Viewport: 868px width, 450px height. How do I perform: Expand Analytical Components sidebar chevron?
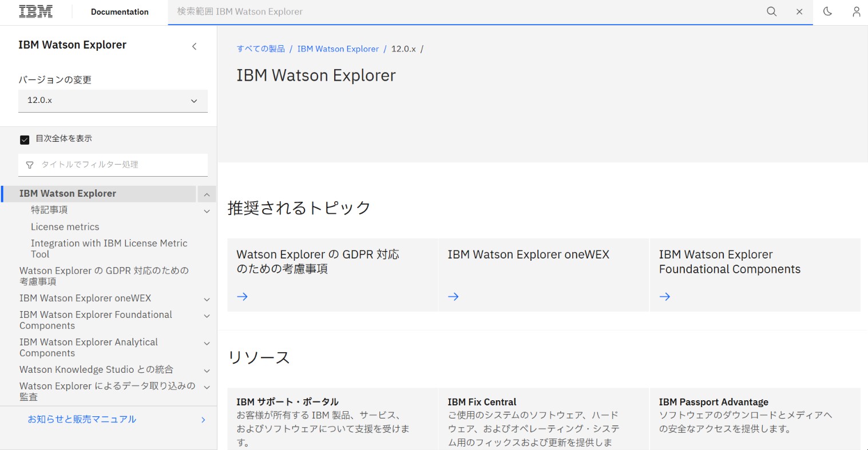[207, 343]
